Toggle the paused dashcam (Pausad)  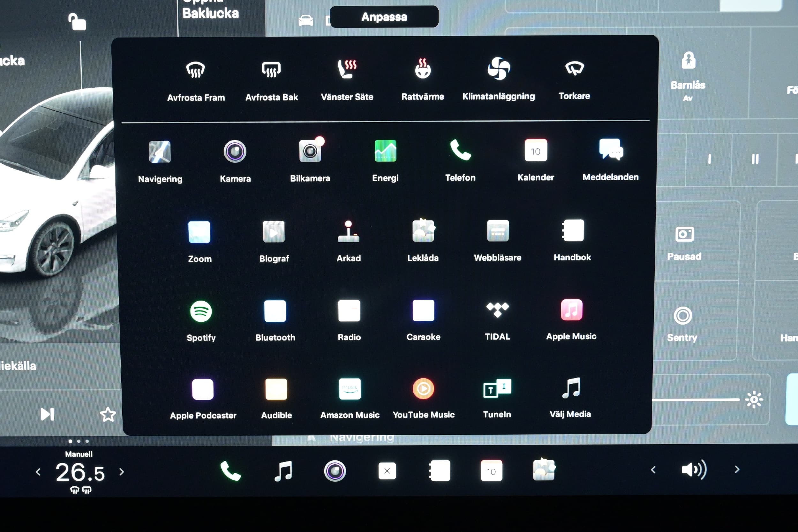pos(684,243)
